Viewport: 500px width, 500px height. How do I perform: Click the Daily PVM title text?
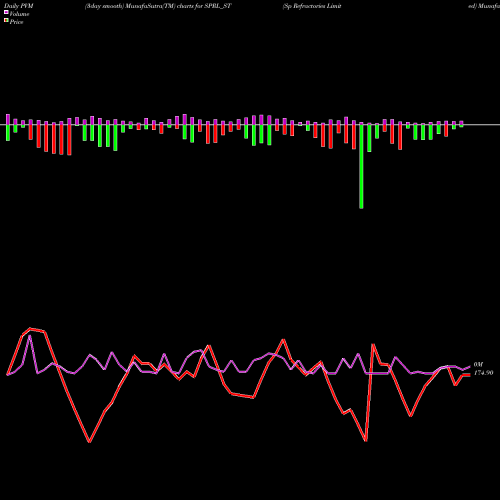[19, 6]
